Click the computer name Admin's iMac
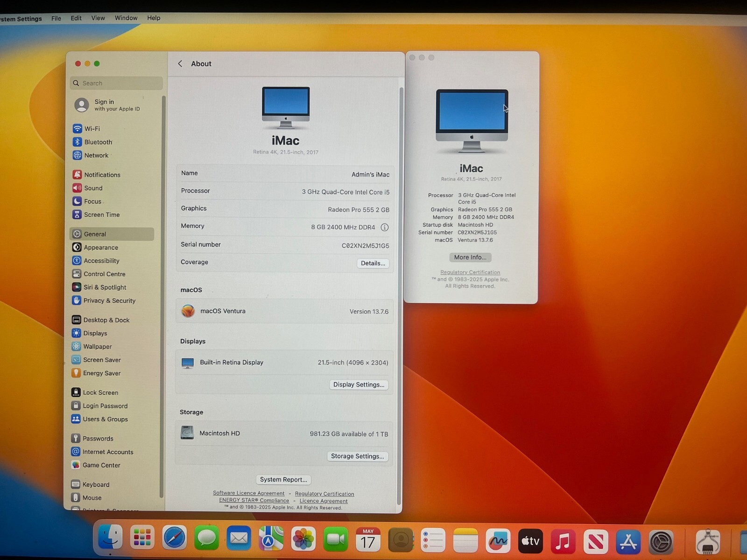The width and height of the screenshot is (747, 560). coord(370,175)
